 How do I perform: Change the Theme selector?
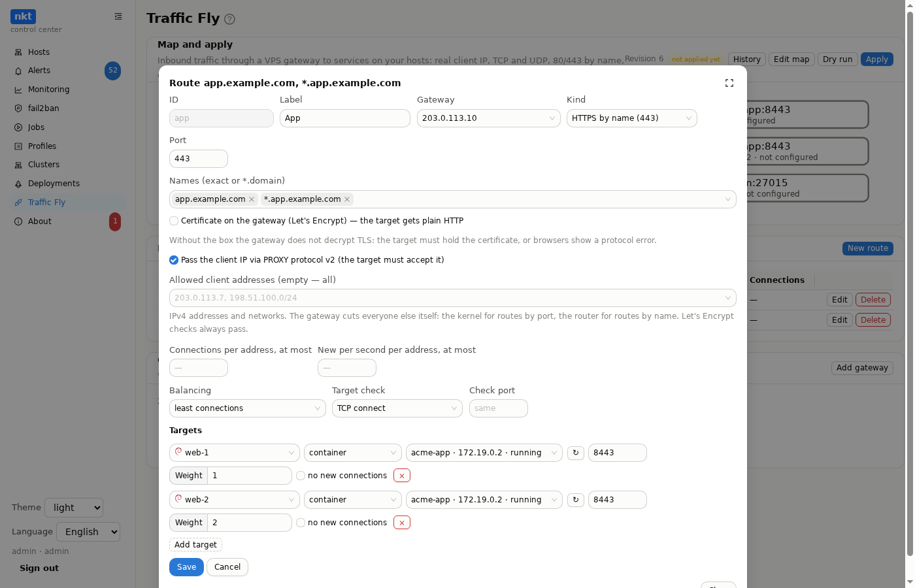(74, 508)
